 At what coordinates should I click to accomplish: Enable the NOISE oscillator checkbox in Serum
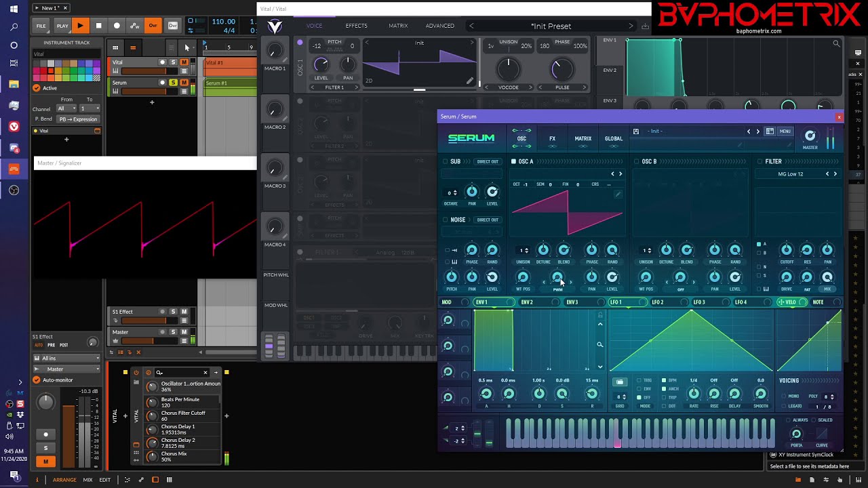coord(446,220)
